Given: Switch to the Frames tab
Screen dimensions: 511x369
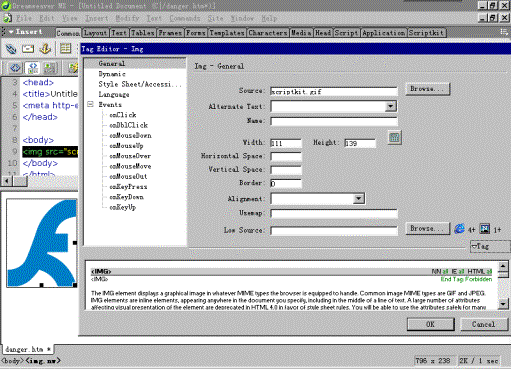Looking at the screenshot, I should 170,33.
